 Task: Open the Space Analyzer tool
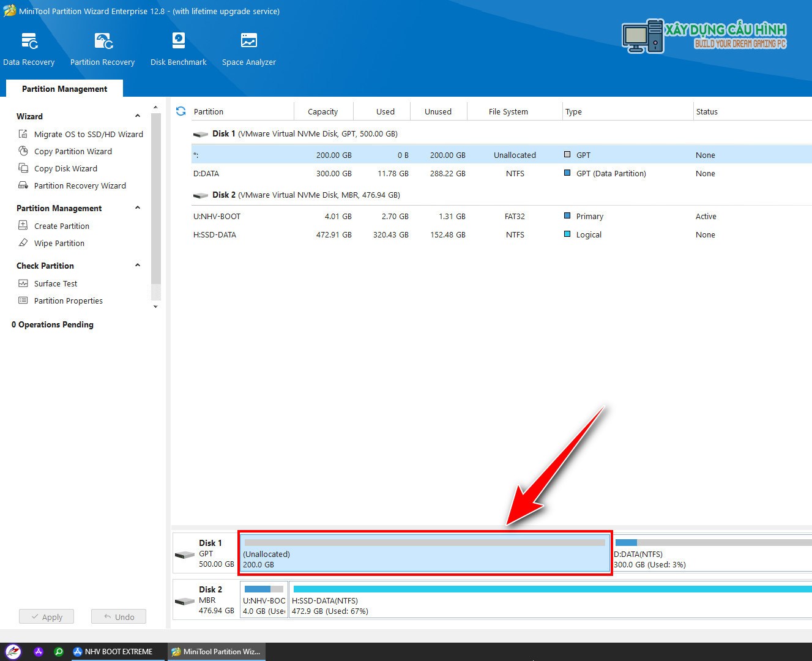[248, 41]
